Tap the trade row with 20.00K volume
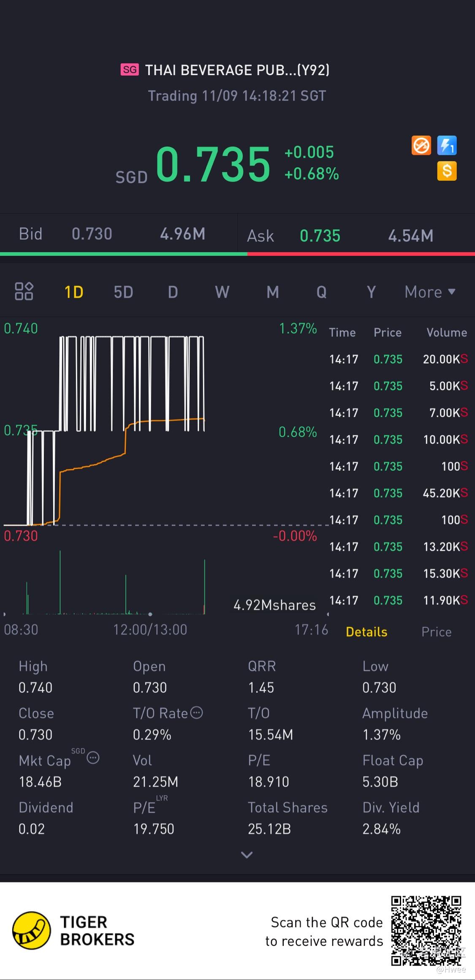Viewport: 475px width, 980px height. tap(398, 359)
